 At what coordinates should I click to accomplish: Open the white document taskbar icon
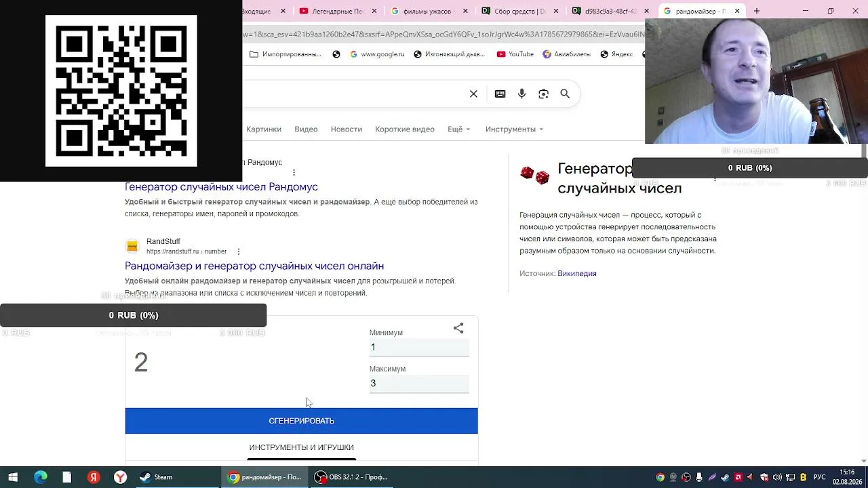coord(67,477)
